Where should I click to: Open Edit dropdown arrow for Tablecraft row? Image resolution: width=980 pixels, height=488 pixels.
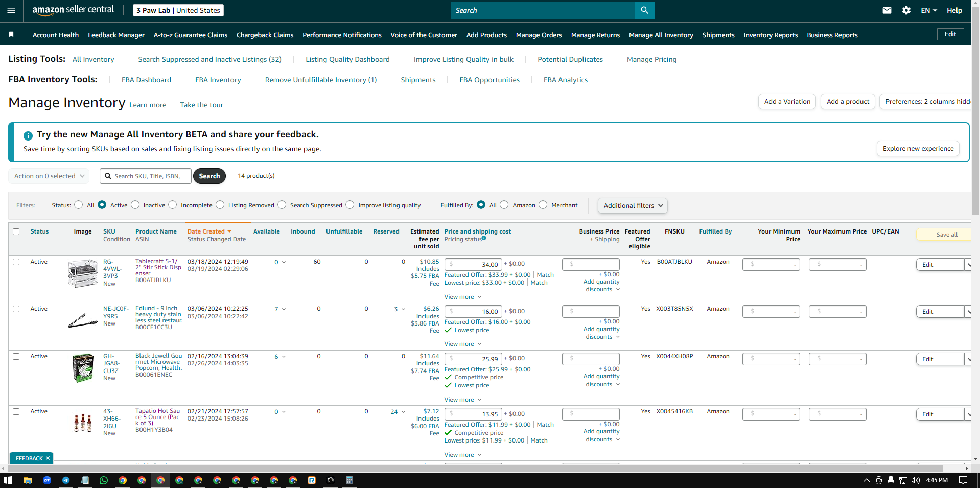968,265
